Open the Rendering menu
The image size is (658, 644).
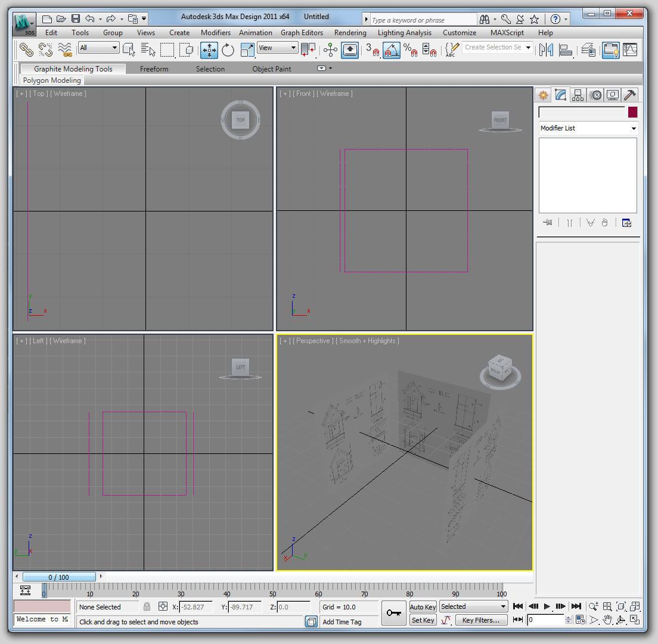click(x=350, y=33)
